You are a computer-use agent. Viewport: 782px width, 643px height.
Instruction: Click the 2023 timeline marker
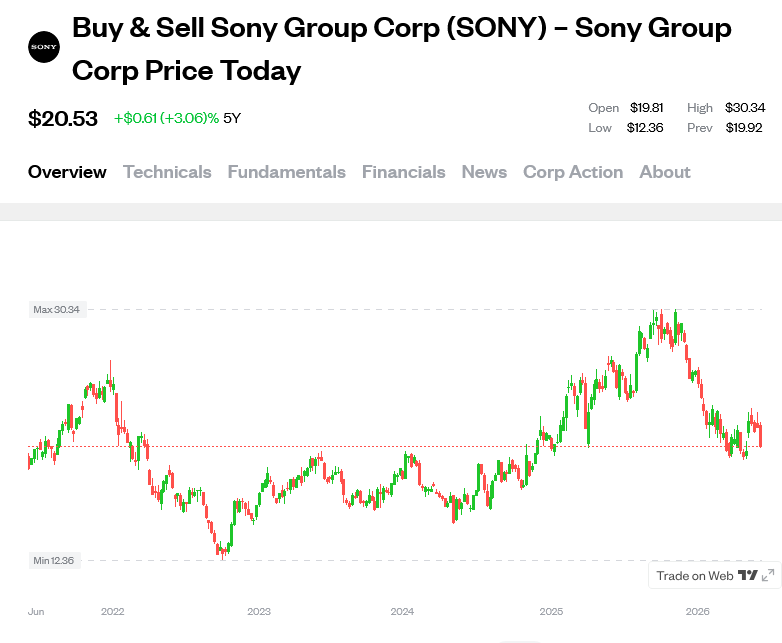pyautogui.click(x=259, y=611)
